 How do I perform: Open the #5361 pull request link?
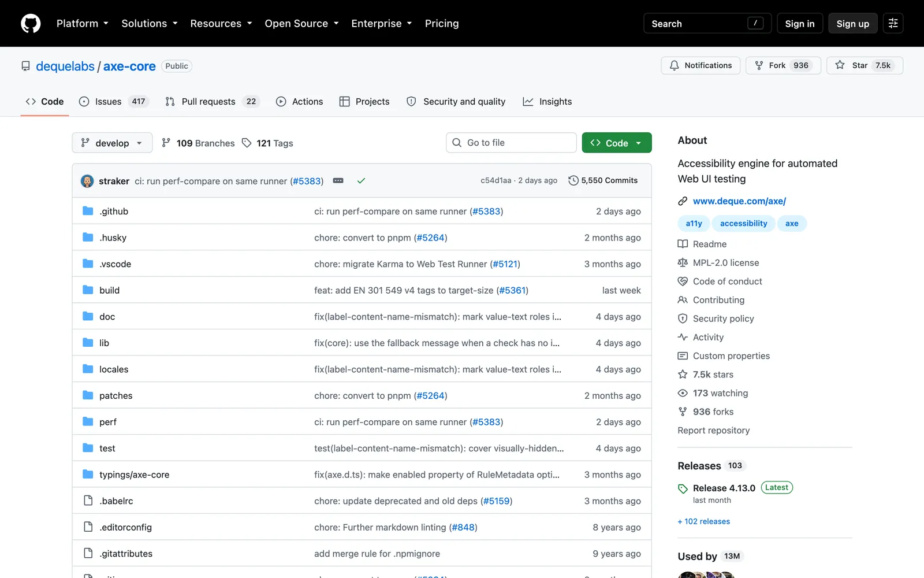(512, 290)
